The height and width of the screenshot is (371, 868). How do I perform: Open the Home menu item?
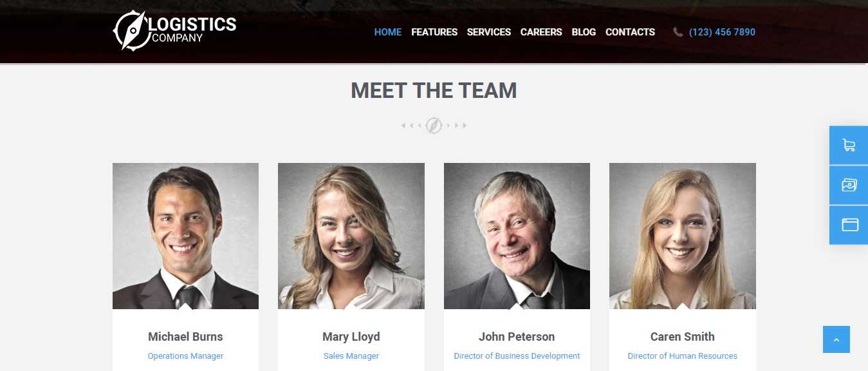click(388, 32)
